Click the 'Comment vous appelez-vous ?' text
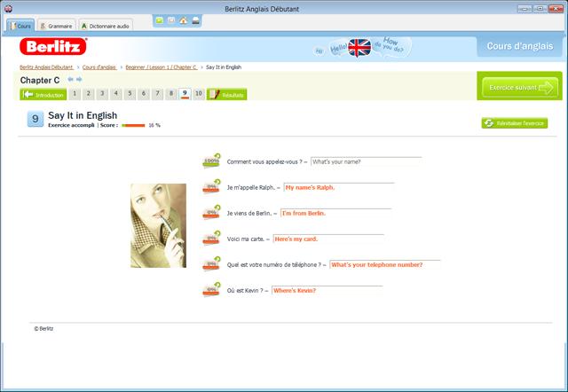This screenshot has width=568, height=392. [x=264, y=161]
